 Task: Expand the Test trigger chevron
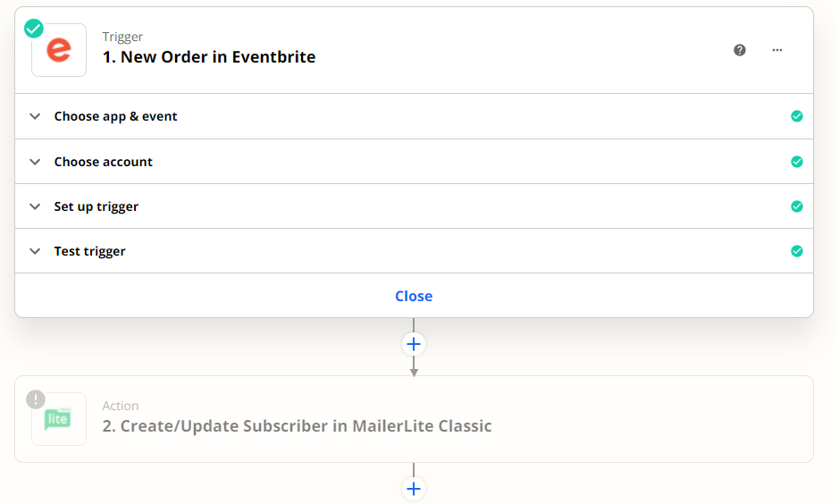[x=35, y=251]
